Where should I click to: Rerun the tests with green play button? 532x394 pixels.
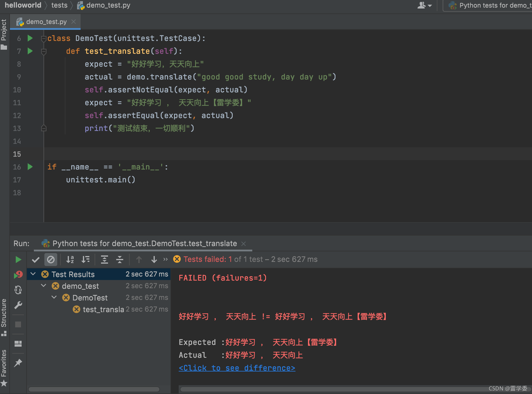click(x=18, y=260)
